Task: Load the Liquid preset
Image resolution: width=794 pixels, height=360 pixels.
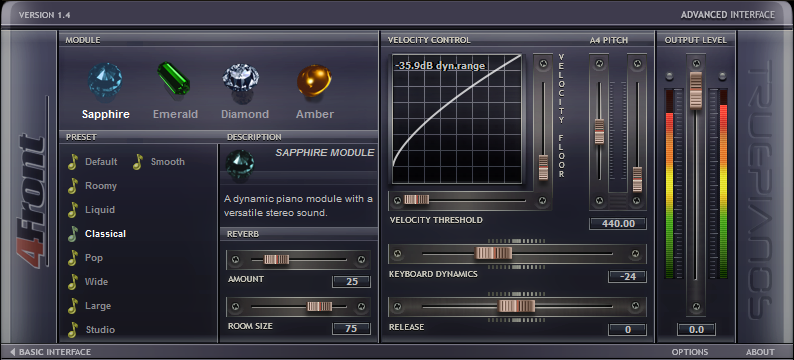Action: pyautogui.click(x=100, y=210)
